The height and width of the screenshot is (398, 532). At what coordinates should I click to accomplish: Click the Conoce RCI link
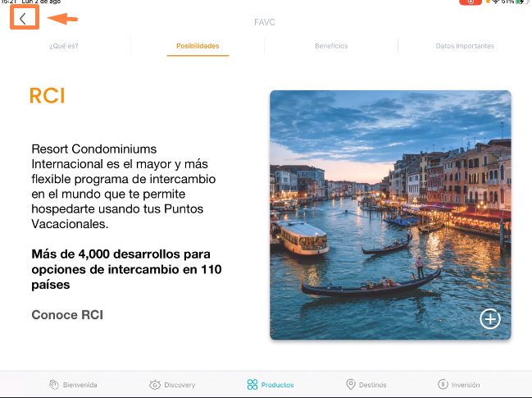tap(67, 315)
